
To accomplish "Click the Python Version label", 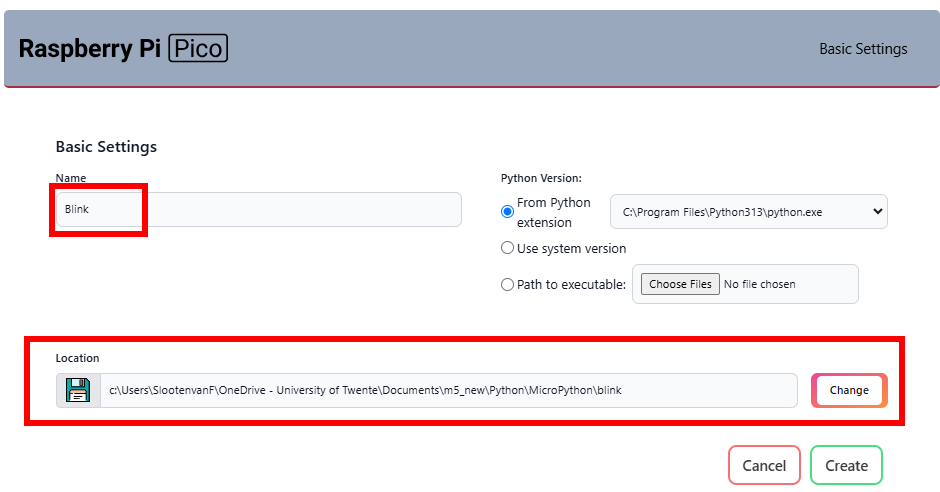I will (541, 178).
